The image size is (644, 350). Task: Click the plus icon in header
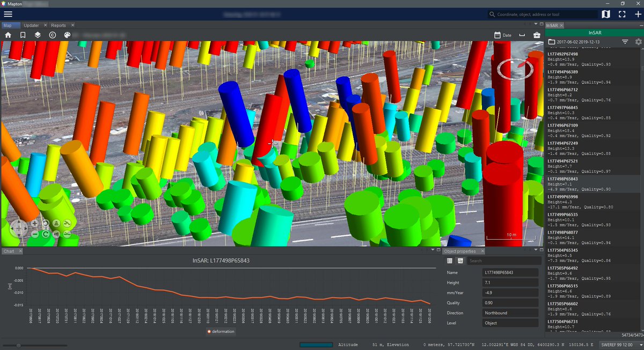637,14
